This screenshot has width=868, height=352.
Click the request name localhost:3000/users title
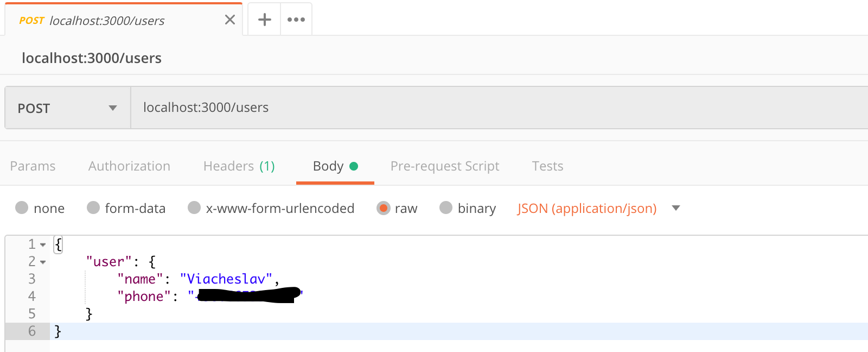coord(92,58)
